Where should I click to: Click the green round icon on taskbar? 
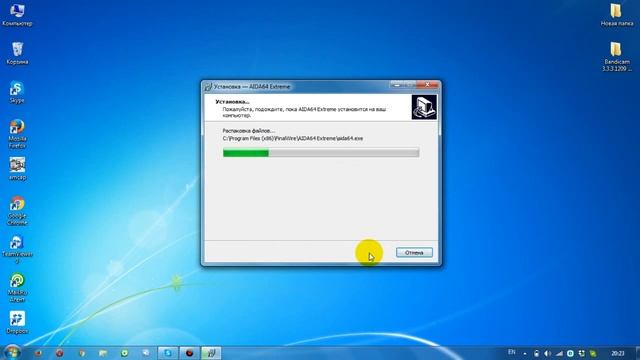[124, 353]
